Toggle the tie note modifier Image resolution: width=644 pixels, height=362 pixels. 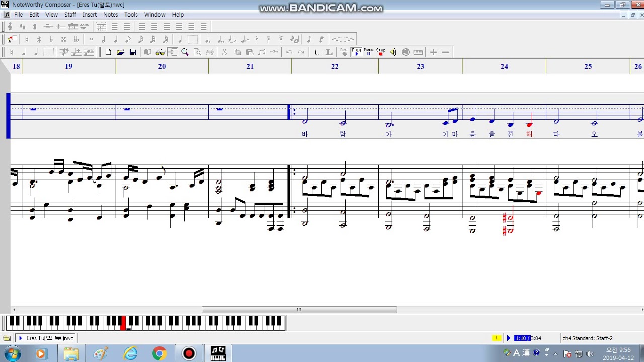(x=232, y=39)
